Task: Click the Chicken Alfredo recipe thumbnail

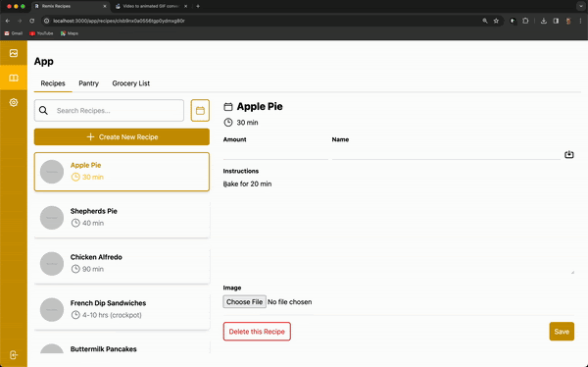Action: coord(52,264)
